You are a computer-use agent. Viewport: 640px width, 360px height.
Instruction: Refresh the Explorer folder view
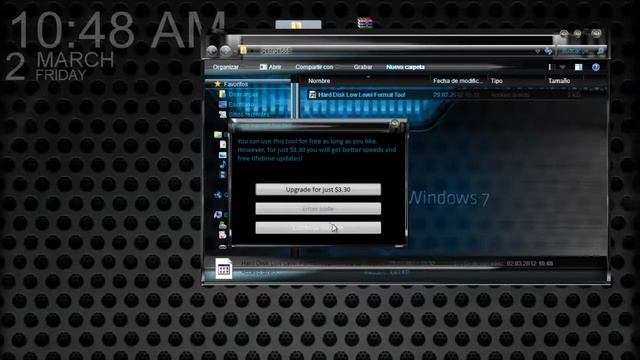point(549,51)
